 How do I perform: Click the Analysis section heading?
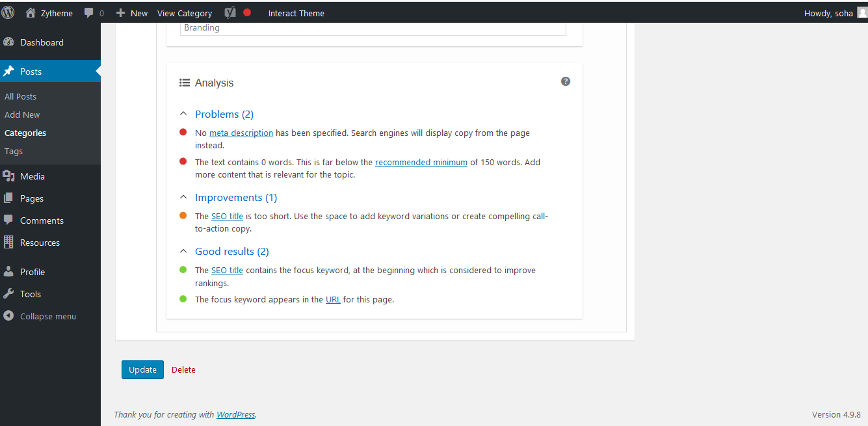[214, 83]
